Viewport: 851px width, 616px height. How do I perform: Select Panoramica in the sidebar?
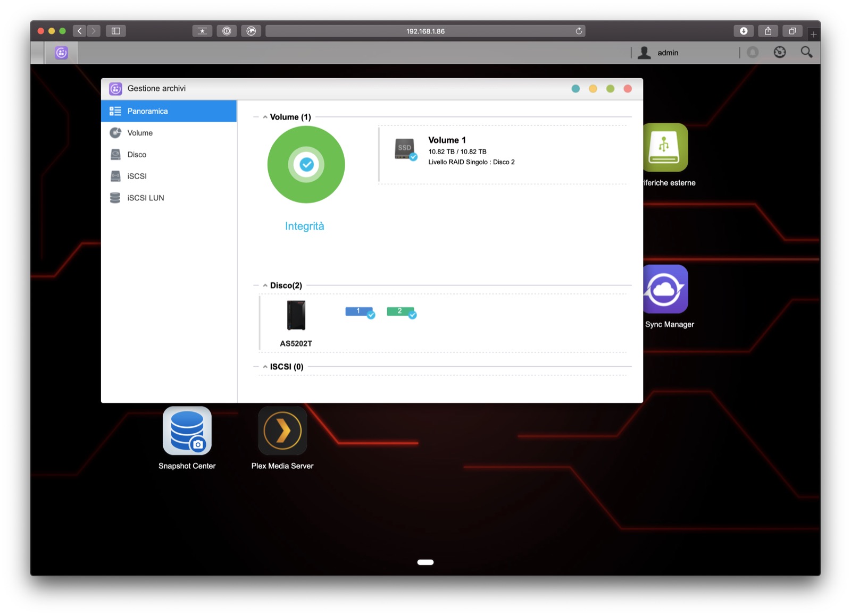(169, 111)
